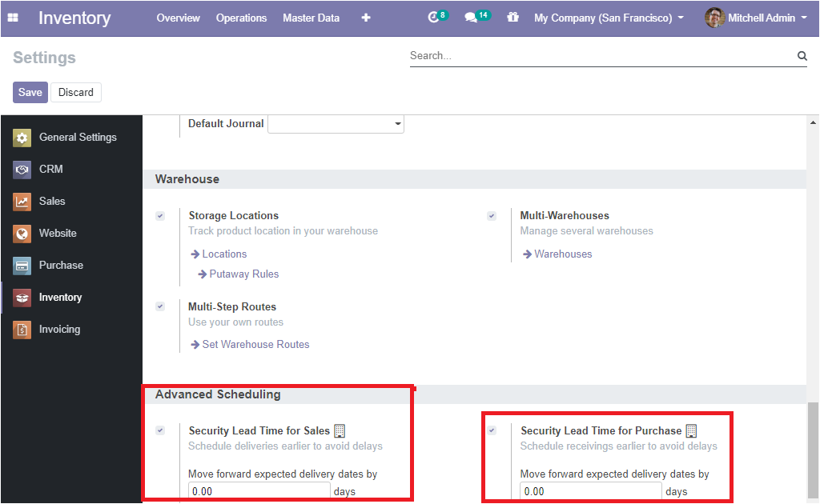This screenshot has width=820, height=504.
Task: Open the Overview menu
Action: [x=178, y=18]
